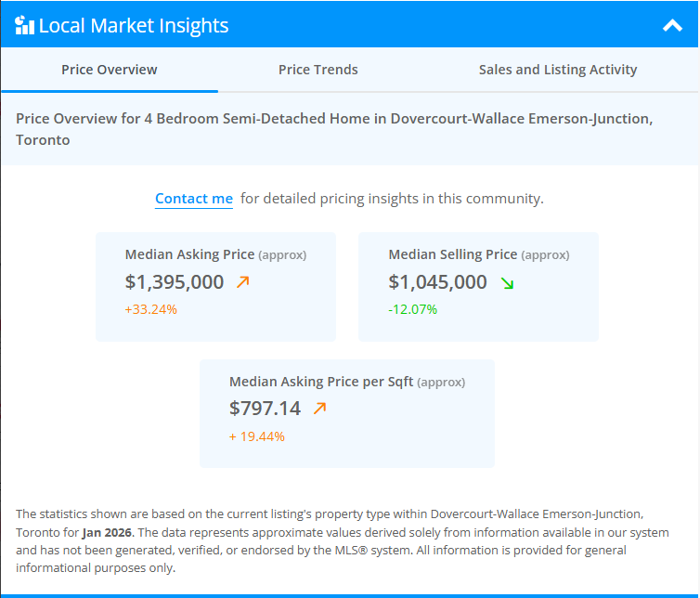Click the $797.14 price per sqft value

click(x=266, y=409)
